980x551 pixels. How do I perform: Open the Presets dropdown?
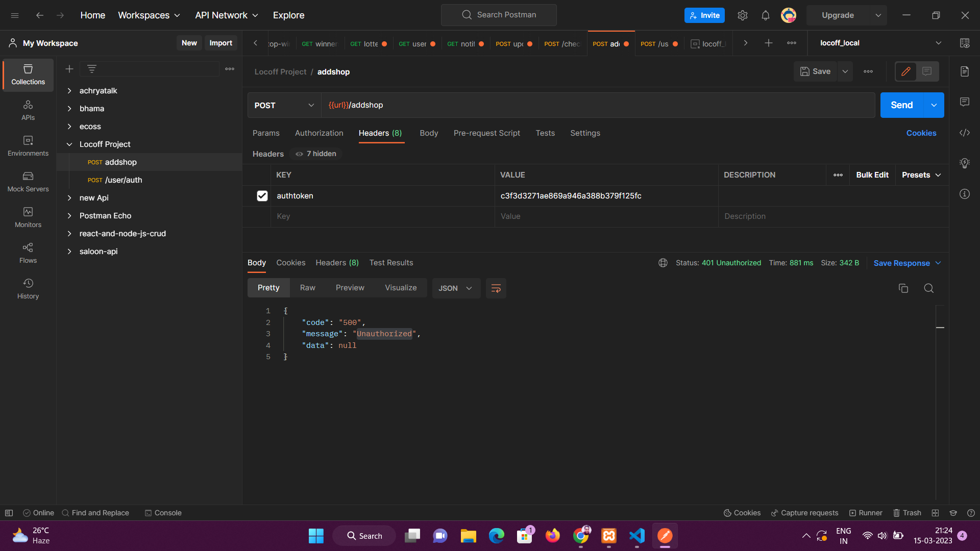921,175
